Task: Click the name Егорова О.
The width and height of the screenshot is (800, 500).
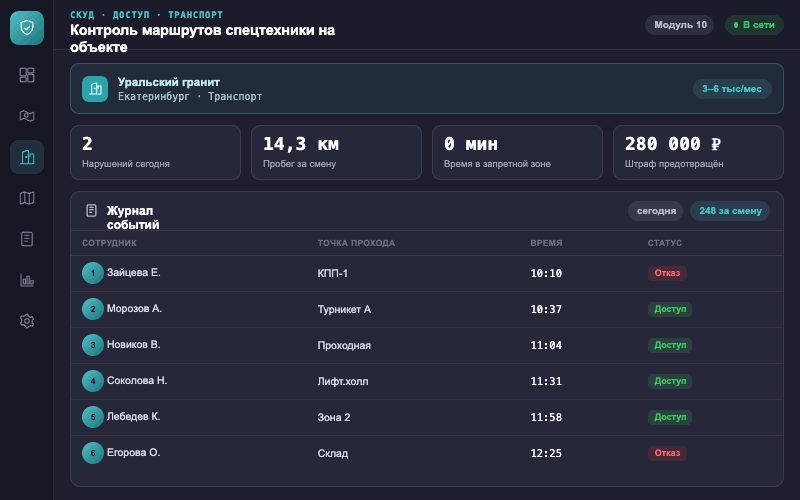Action: (x=134, y=453)
